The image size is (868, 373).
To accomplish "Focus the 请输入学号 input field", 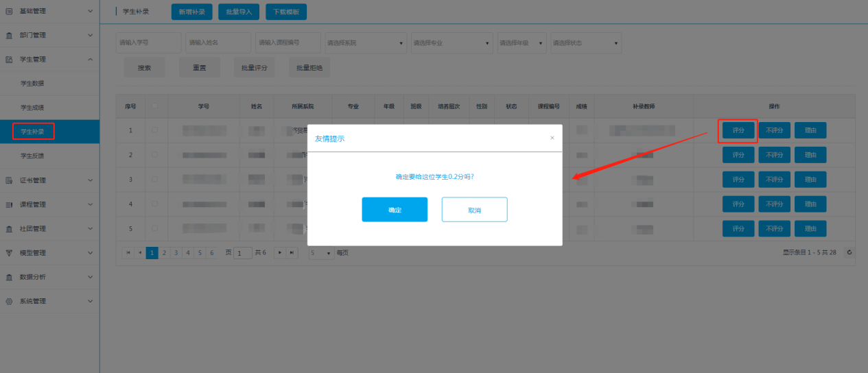I will pos(148,43).
